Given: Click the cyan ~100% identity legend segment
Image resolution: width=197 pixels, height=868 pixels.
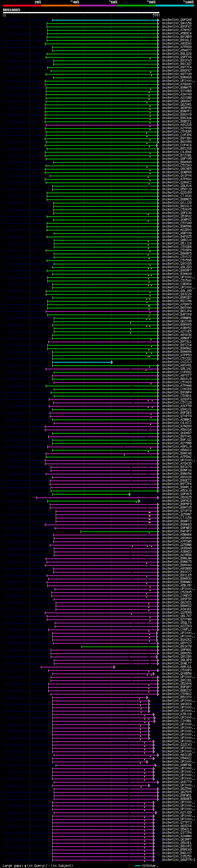Looking at the screenshot, I should pyautogui.click(x=175, y=6).
